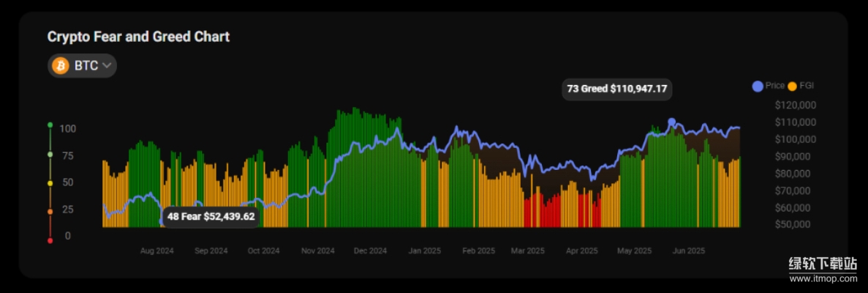The image size is (868, 293).
Task: Click the 'Crypto Fear and Greed Chart' title
Action: [138, 37]
